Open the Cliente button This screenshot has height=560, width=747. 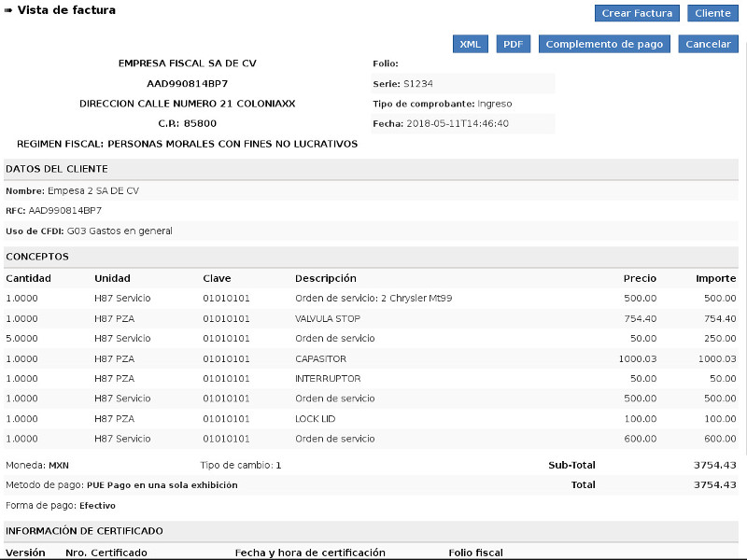point(712,13)
